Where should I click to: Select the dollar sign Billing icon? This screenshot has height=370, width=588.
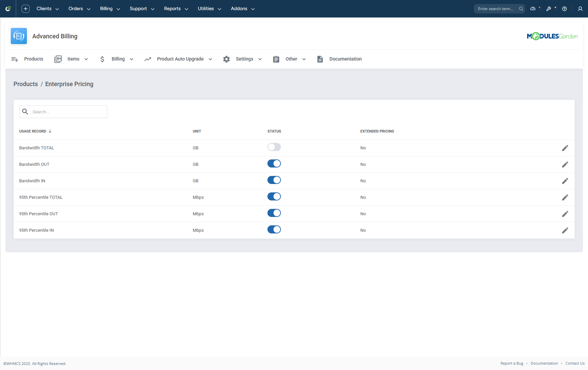click(102, 59)
